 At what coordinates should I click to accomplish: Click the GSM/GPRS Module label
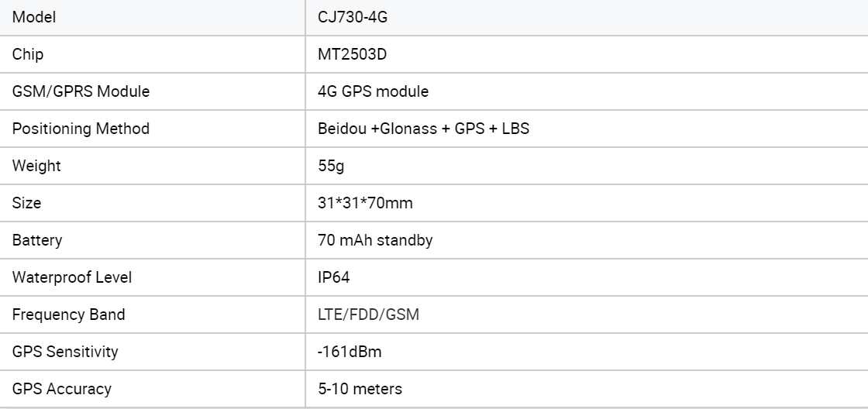[81, 91]
